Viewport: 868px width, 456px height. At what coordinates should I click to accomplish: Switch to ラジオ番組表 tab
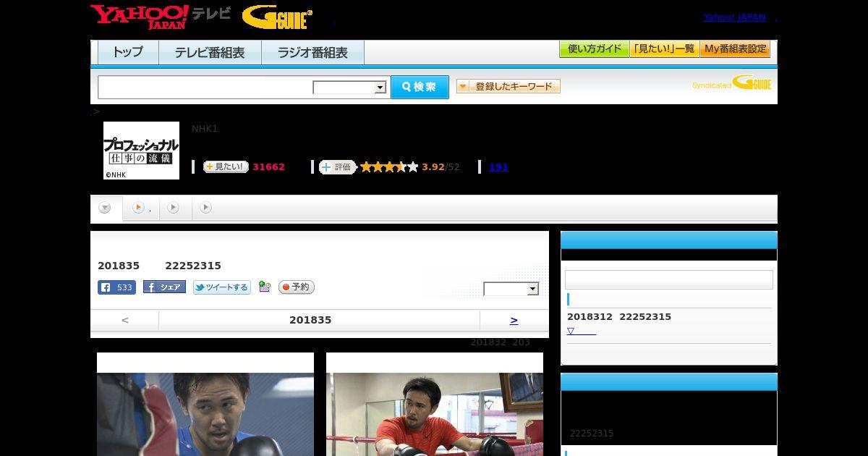[x=312, y=52]
